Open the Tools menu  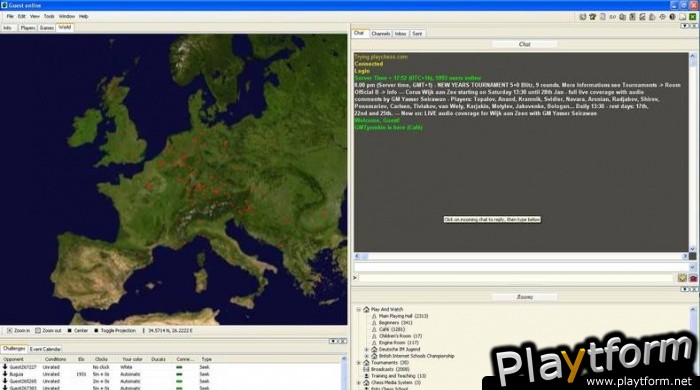(49, 17)
